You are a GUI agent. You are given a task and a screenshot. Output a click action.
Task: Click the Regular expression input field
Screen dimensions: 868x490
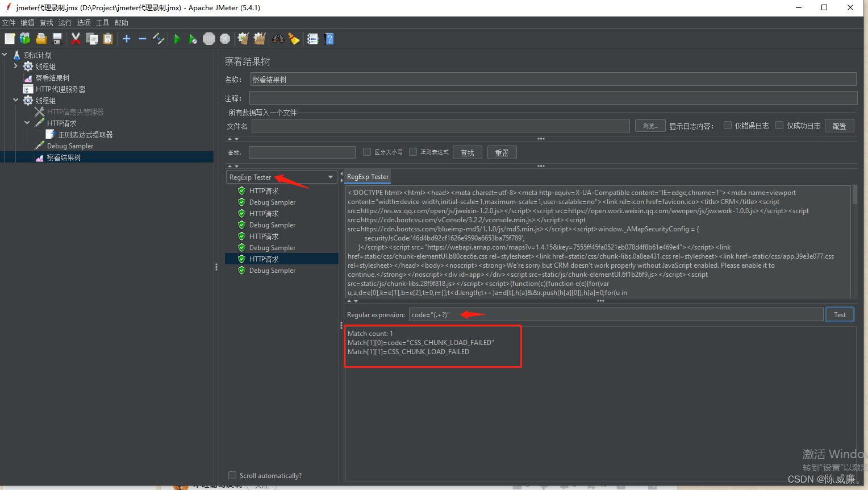(x=616, y=314)
